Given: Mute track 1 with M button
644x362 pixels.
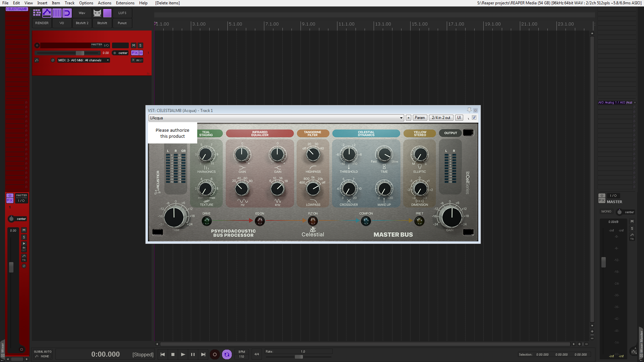Looking at the screenshot, I should 133,46.
